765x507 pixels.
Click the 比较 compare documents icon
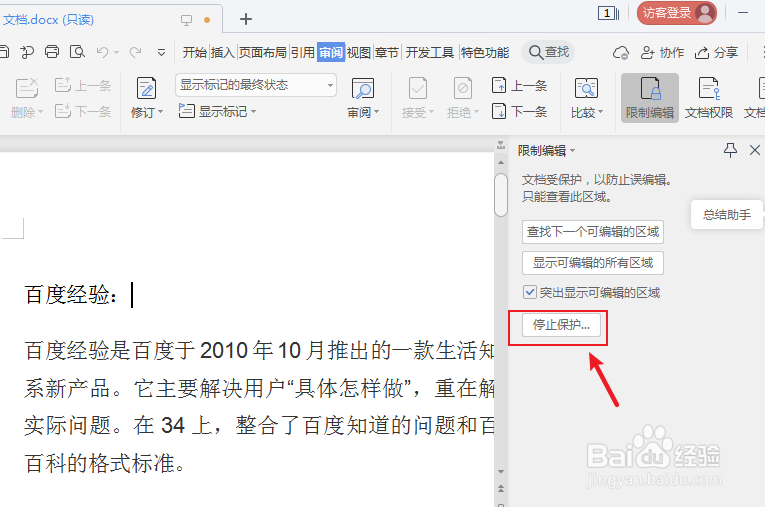586,88
